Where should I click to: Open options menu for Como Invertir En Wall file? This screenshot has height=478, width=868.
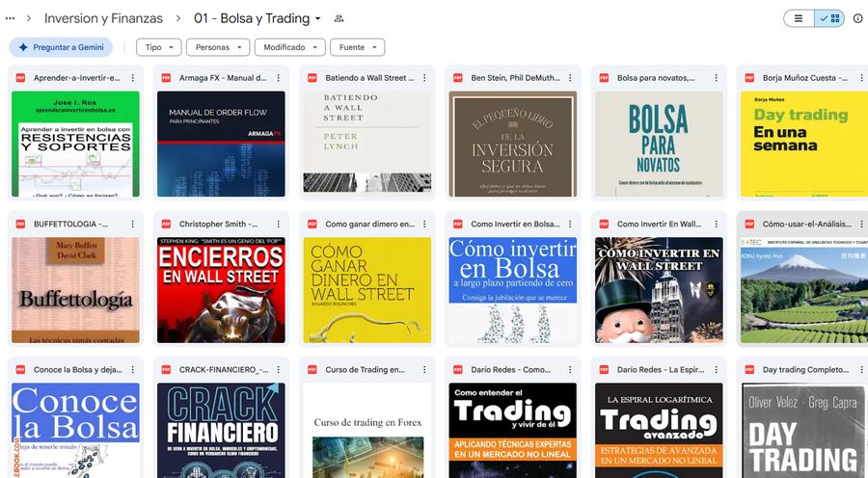pos(717,224)
